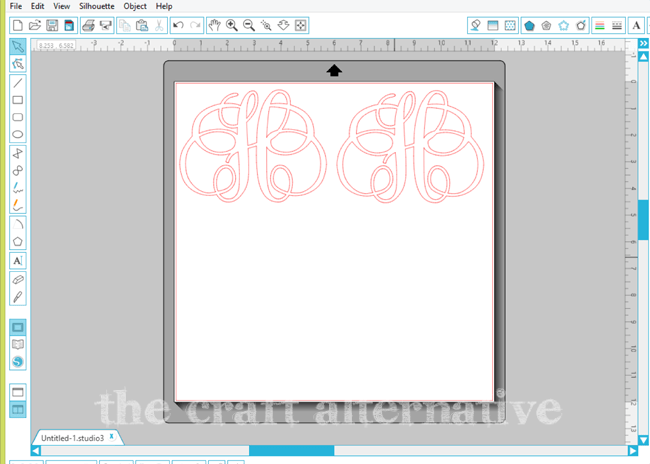650x464 pixels.
Task: Switch to split window view
Action: tap(18, 409)
